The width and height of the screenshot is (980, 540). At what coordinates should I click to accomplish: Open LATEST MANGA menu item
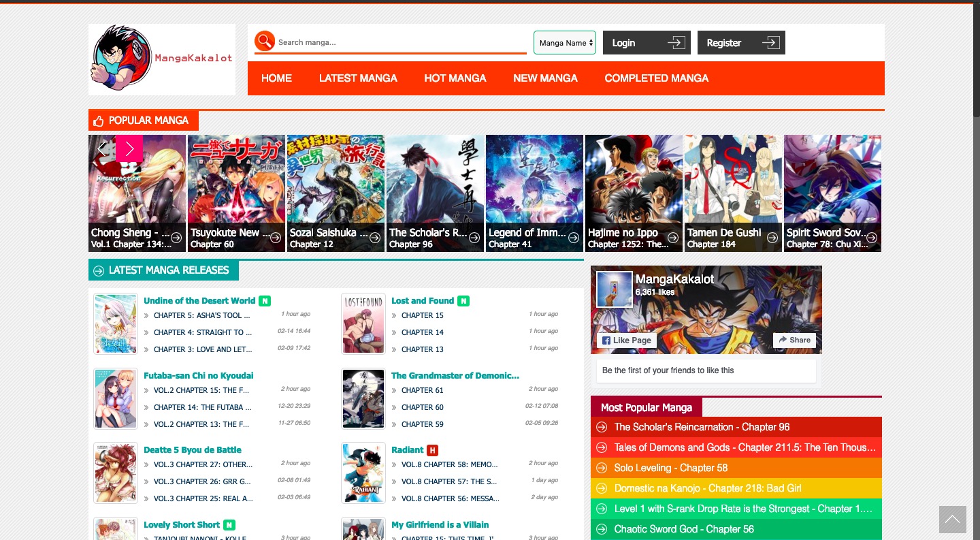coord(358,78)
